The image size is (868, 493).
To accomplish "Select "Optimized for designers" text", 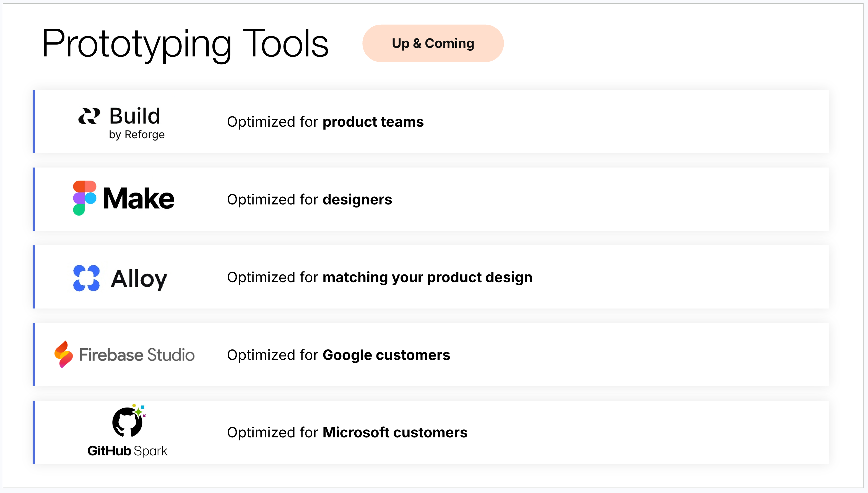I will click(310, 200).
